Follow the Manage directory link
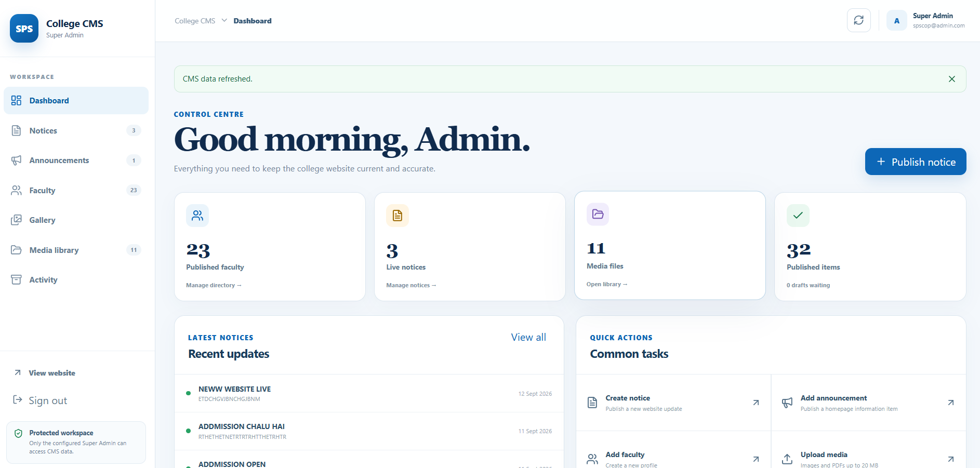Screen dimensions: 980x468 pyautogui.click(x=214, y=285)
